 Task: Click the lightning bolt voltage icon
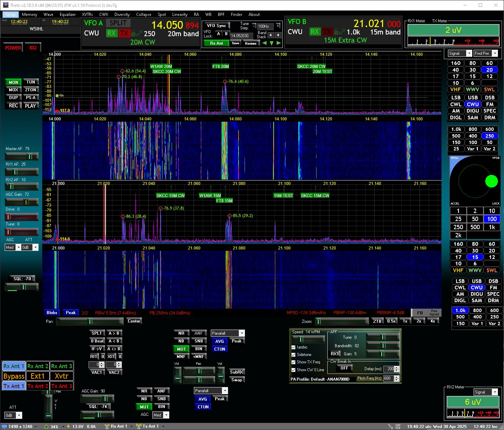69,427
